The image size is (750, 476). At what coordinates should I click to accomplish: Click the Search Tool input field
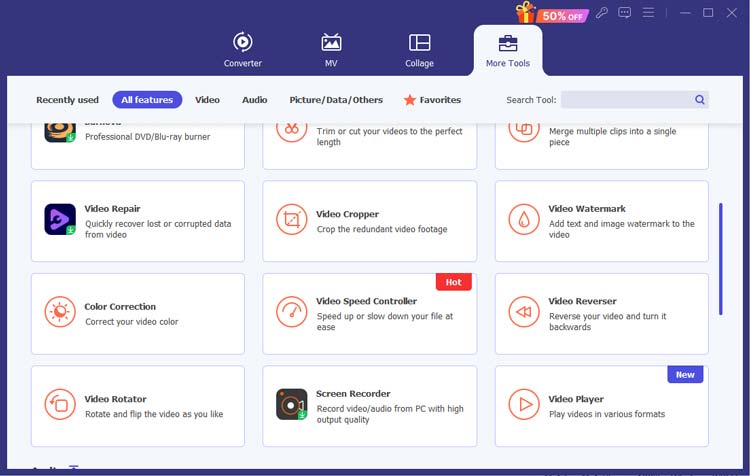point(627,100)
